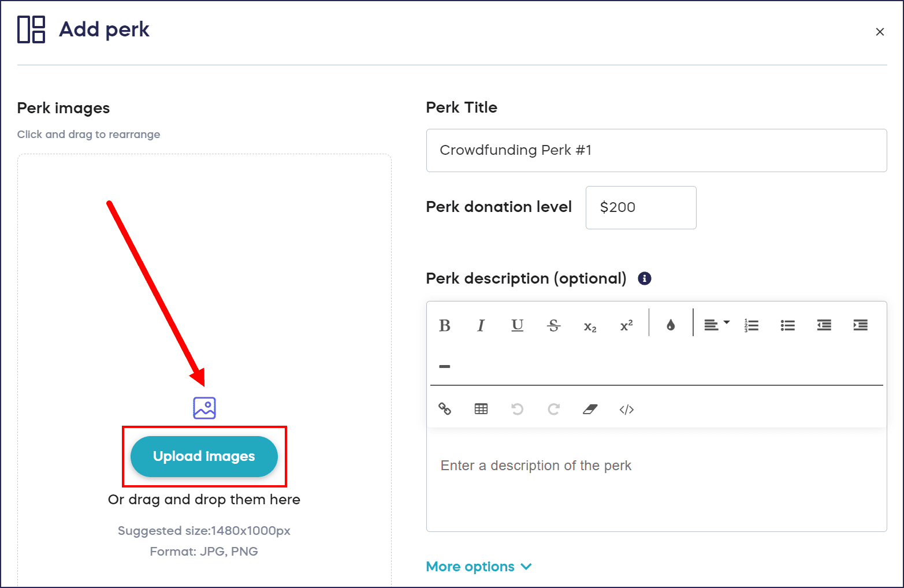Insert a table into the description

pos(481,409)
